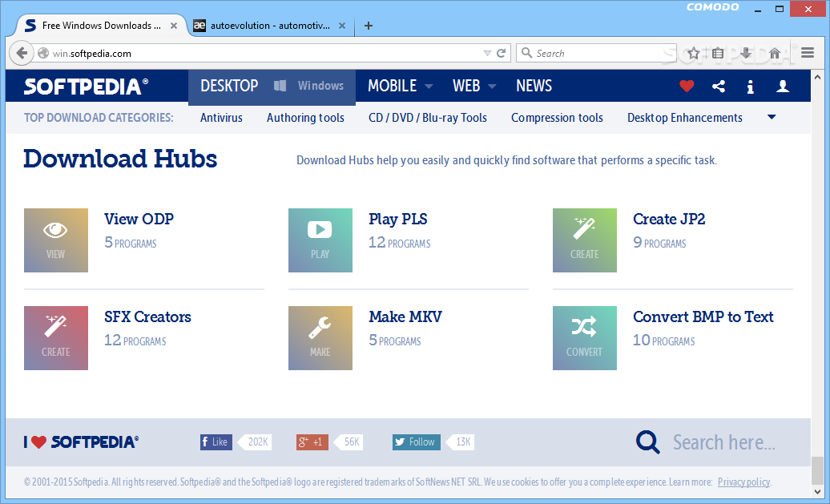
Task: Open a new tab with plus button
Action: [x=369, y=26]
